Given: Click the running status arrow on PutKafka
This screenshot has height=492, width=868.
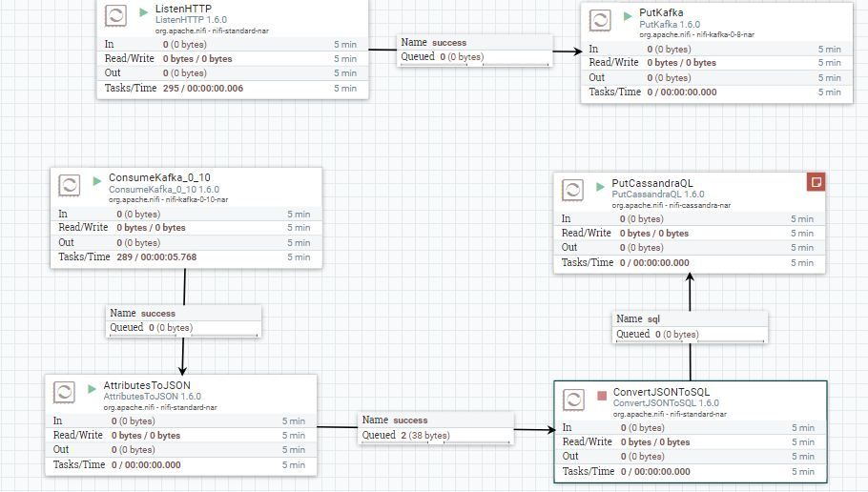Looking at the screenshot, I should click(628, 16).
